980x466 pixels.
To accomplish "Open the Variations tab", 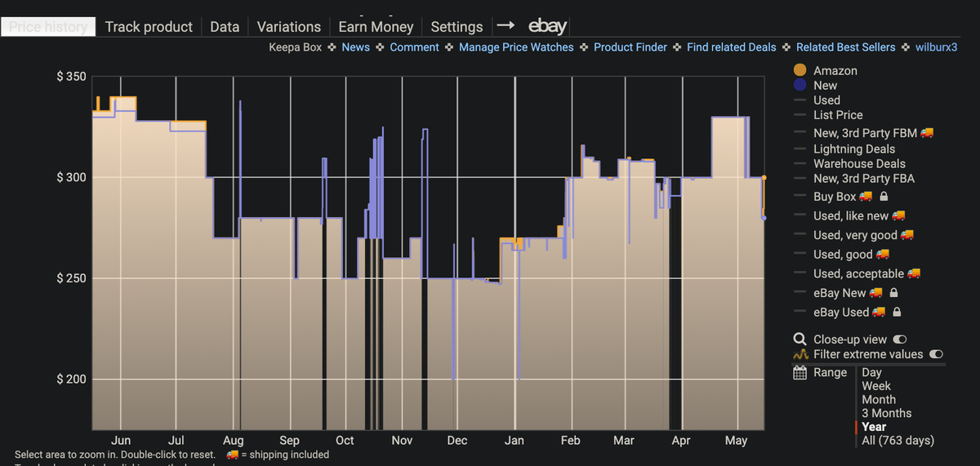I will (x=288, y=26).
